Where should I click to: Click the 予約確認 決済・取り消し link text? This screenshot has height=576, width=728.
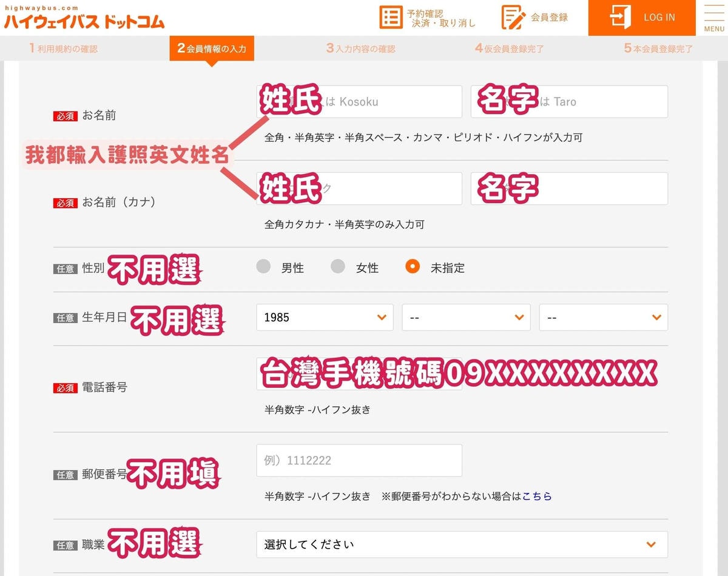pos(443,18)
